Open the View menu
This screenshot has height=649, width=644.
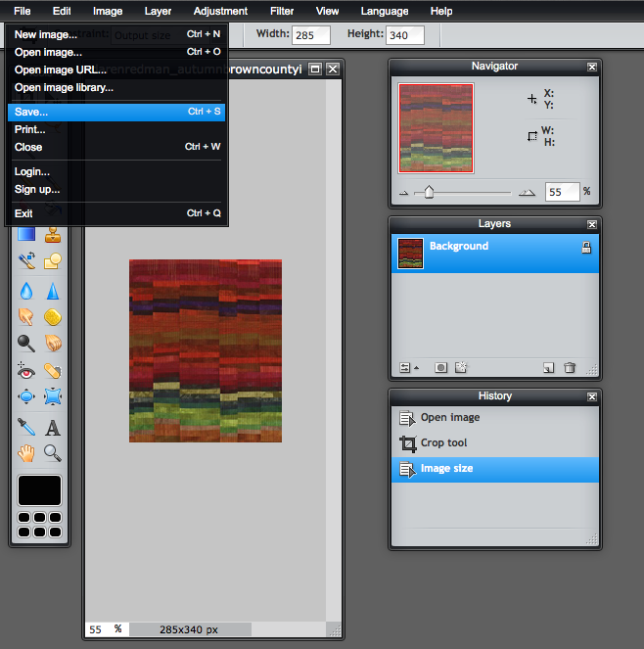coord(327,11)
